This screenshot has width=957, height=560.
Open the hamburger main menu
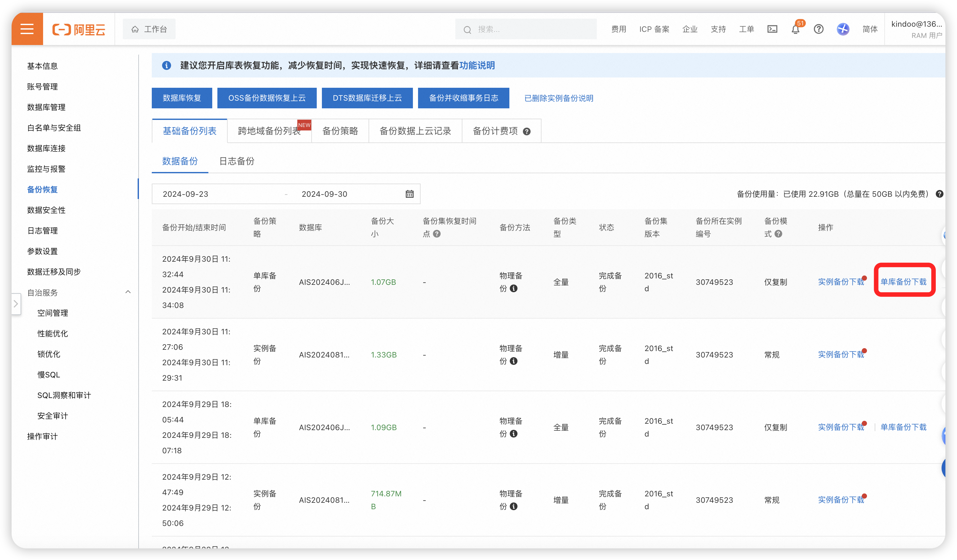coord(27,29)
